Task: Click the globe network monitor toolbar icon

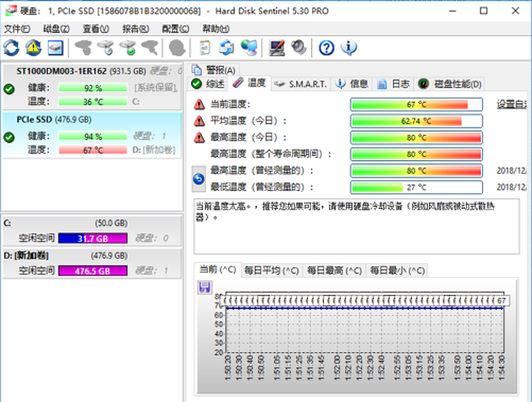Action: (x=249, y=47)
